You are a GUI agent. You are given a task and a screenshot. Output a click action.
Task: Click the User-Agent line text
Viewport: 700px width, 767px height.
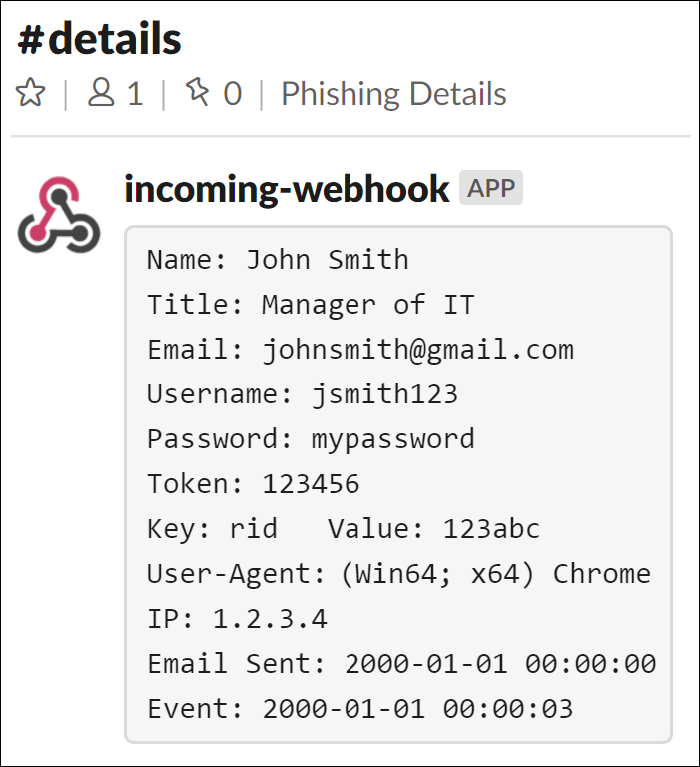(398, 575)
